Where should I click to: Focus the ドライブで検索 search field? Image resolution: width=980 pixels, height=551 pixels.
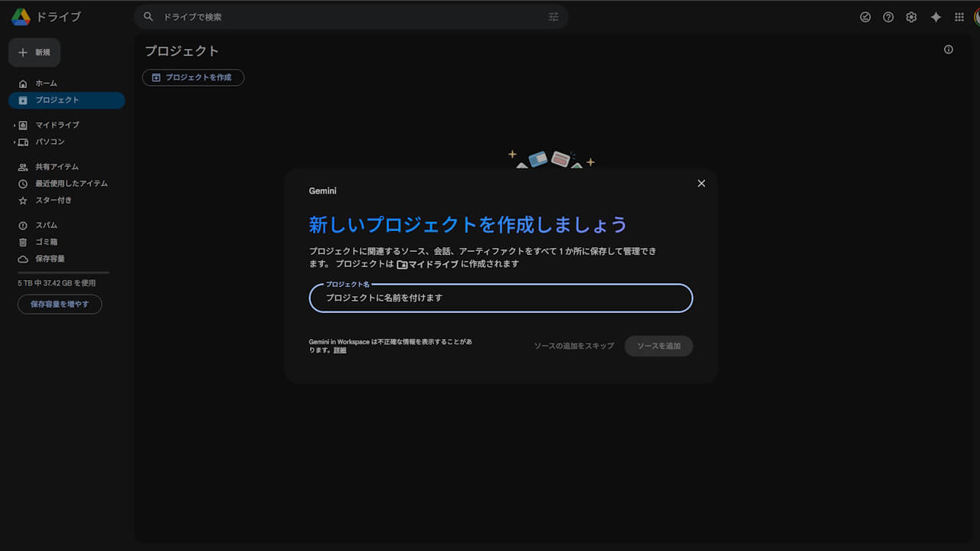coord(352,17)
